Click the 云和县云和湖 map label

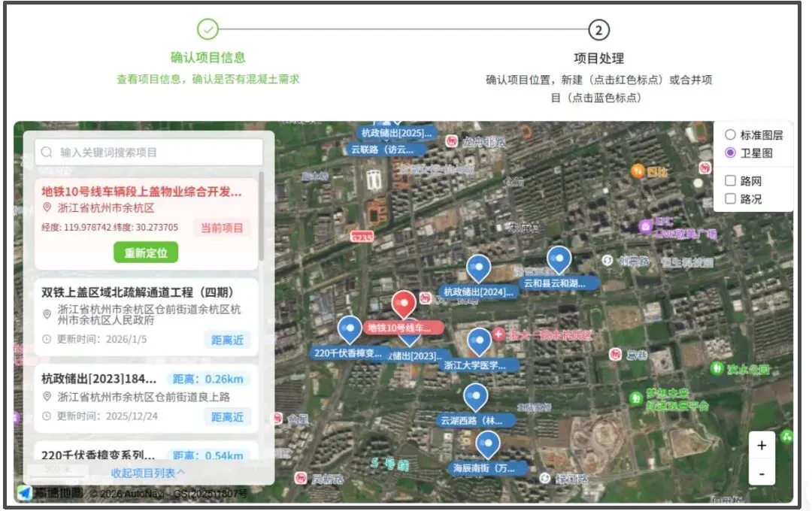558,283
